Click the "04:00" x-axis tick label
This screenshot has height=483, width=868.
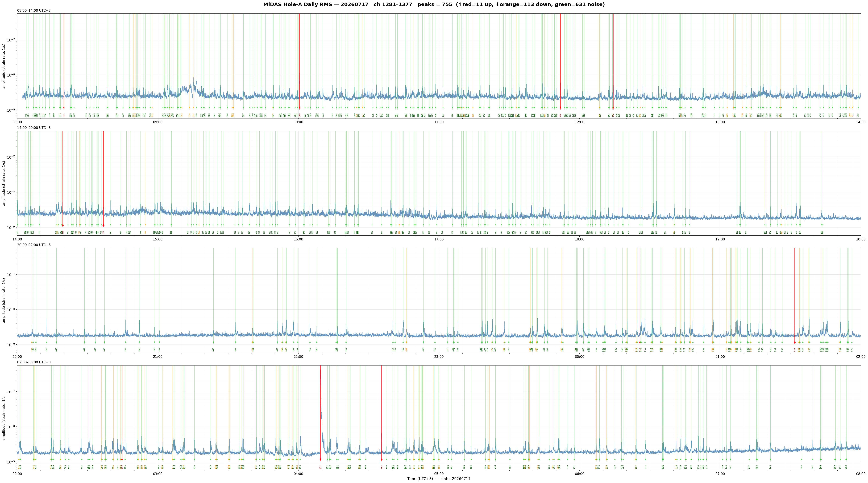click(x=298, y=474)
